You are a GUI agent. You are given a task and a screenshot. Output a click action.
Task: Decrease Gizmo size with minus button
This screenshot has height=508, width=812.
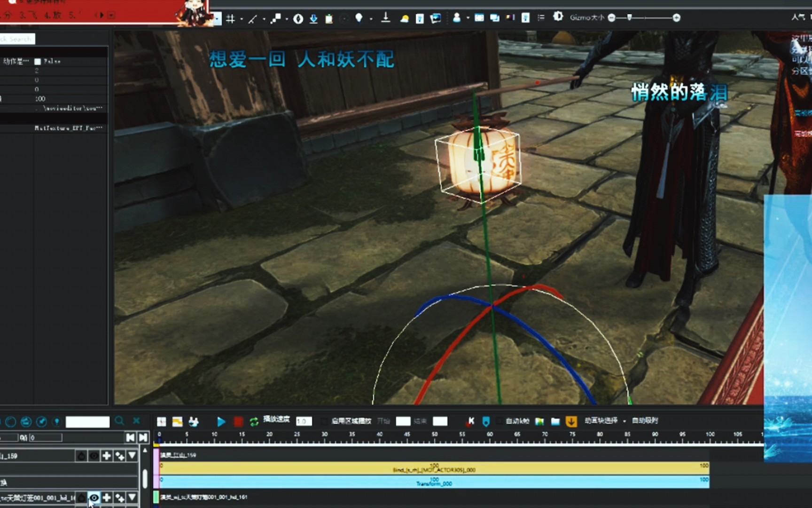(611, 18)
